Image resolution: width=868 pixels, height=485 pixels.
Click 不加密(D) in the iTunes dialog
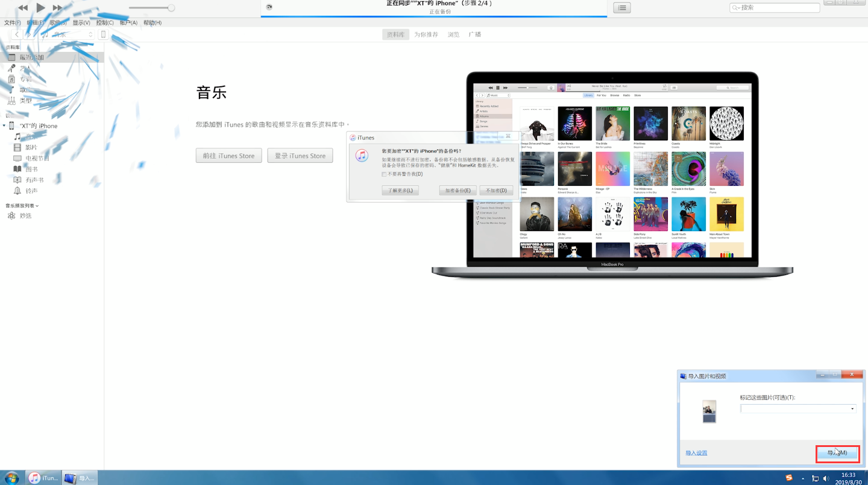pos(497,190)
